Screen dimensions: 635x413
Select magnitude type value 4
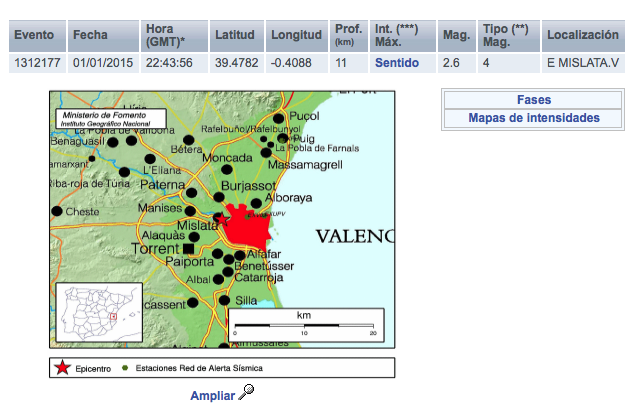click(x=509, y=63)
